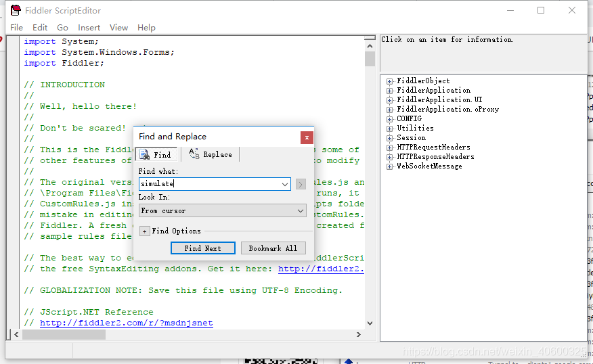Click 'Click on an item for information.' text
This screenshot has height=364, width=593.
click(447, 39)
